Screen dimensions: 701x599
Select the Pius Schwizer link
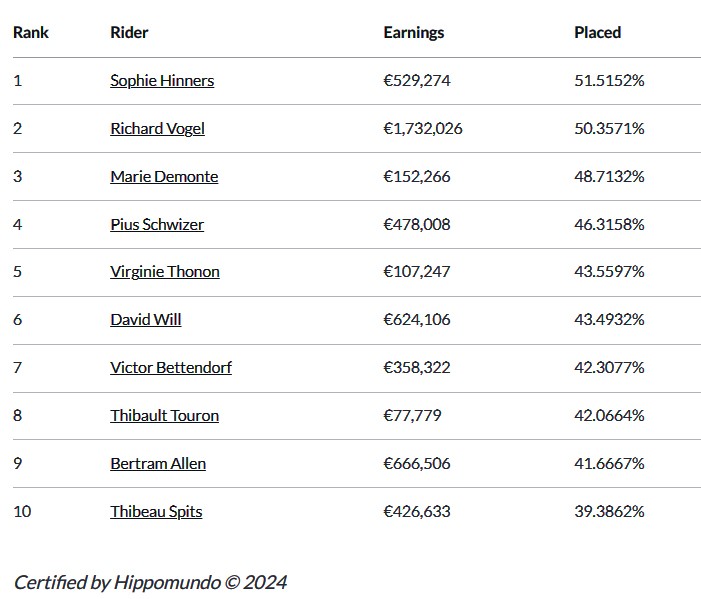click(157, 225)
